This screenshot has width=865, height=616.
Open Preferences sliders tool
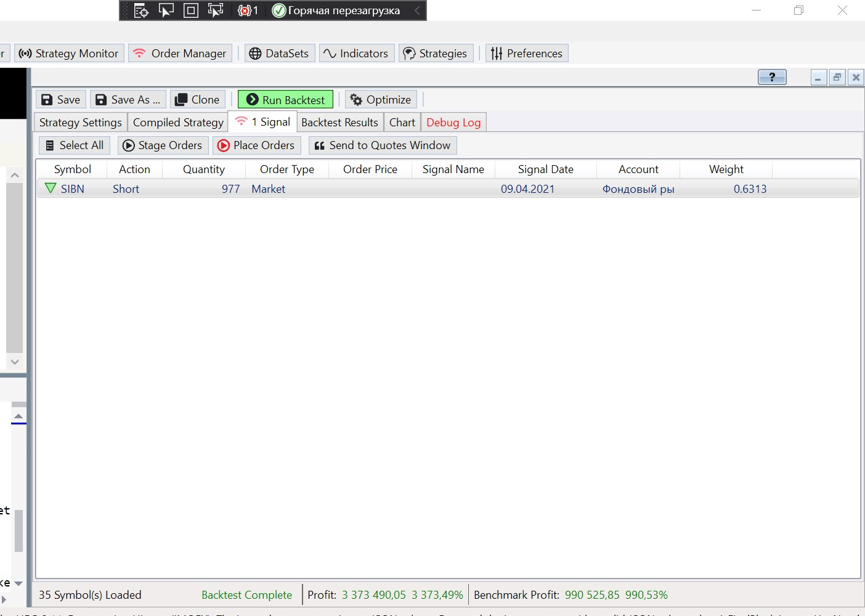pyautogui.click(x=527, y=54)
